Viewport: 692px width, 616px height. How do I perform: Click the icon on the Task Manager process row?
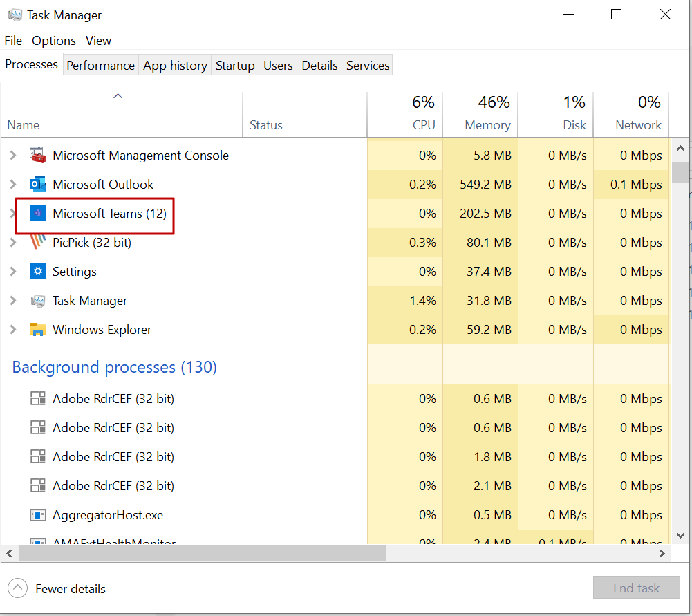38,301
